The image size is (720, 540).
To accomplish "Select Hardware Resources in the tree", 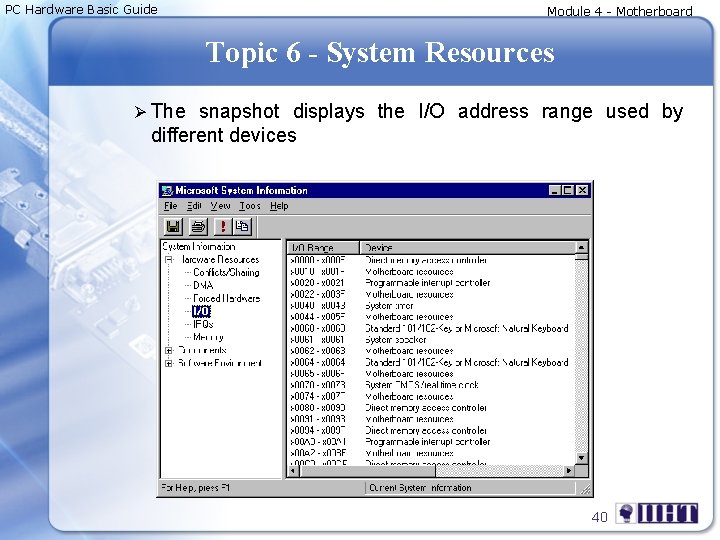I will (x=220, y=259).
